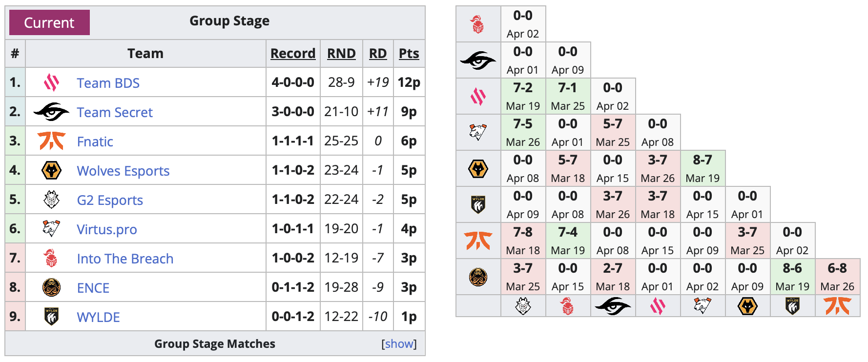Click the 7-2 Mar 19 match result cell

523,96
